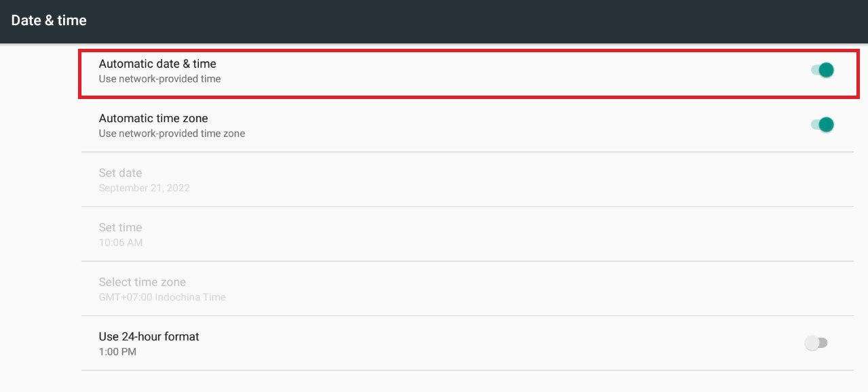Click the "Automatic date & time" label
The width and height of the screenshot is (868, 392).
coord(157,64)
